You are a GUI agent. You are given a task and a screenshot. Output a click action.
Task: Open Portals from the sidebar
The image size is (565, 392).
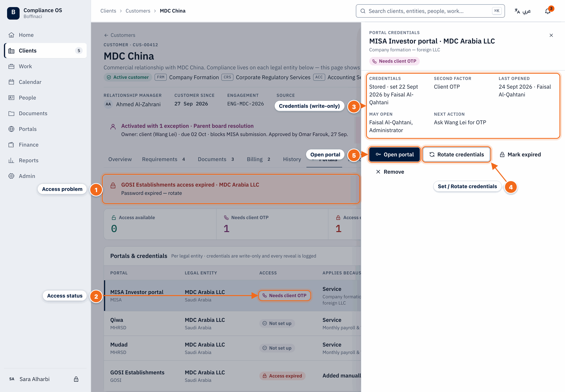click(x=45, y=129)
